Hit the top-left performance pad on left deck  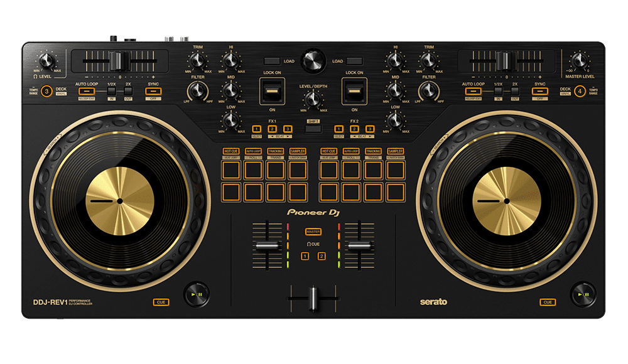(231, 169)
